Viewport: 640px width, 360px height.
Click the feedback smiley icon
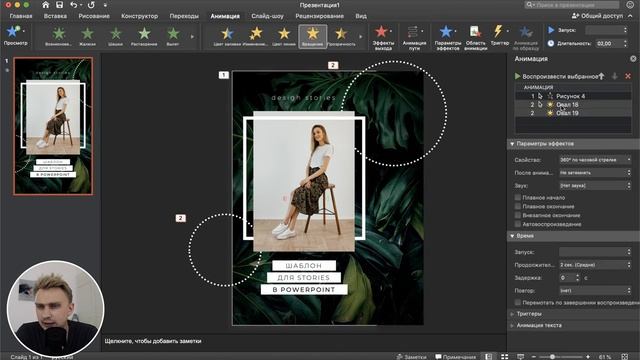[631, 5]
